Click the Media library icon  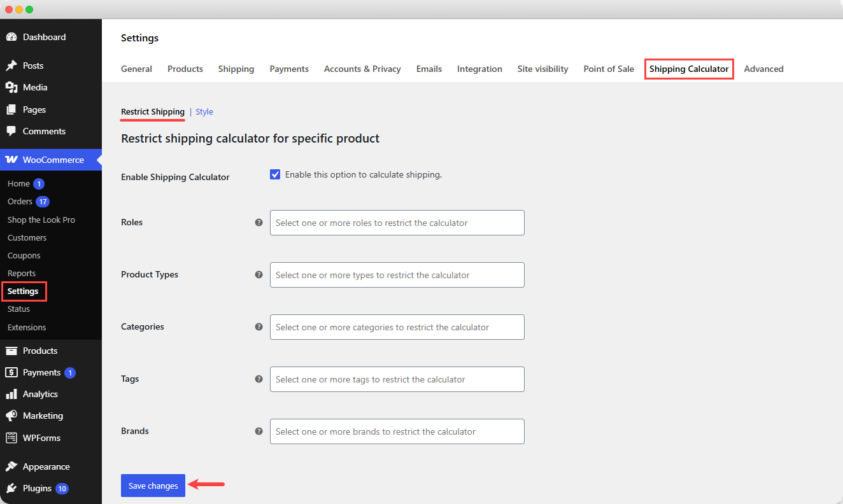[x=11, y=87]
